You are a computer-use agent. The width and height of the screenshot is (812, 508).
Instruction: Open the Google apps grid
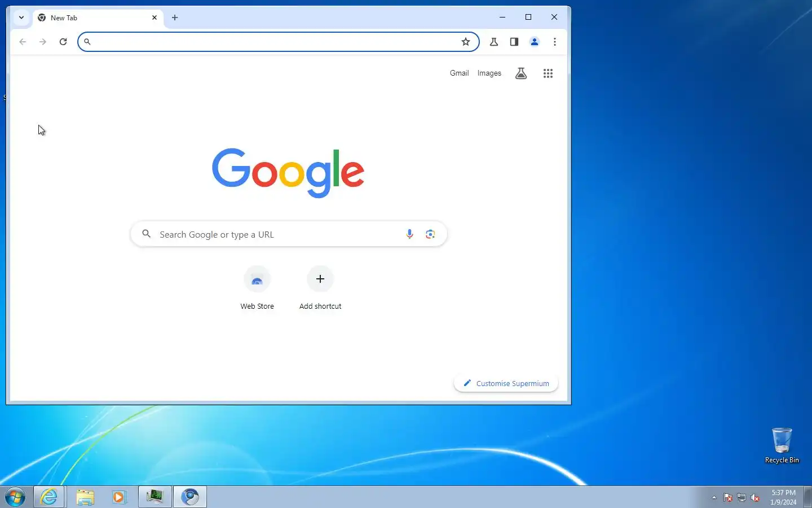coord(548,73)
